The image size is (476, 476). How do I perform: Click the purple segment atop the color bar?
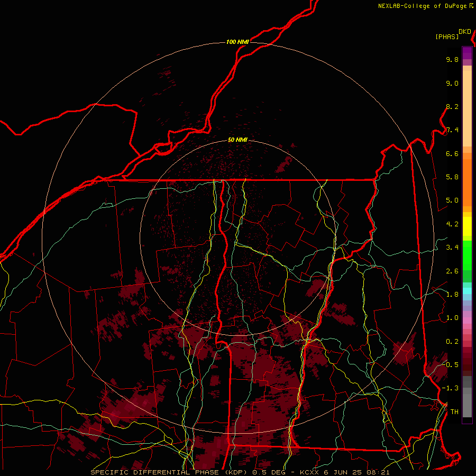[x=467, y=53]
